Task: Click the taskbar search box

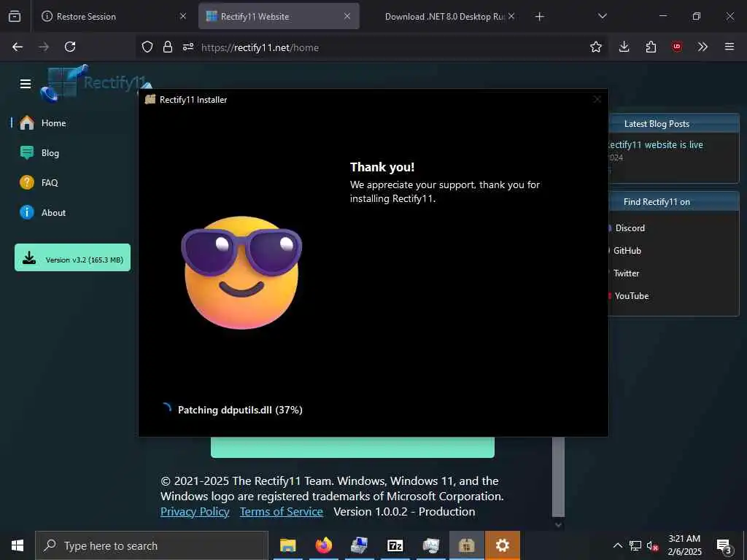Action: coord(152,545)
